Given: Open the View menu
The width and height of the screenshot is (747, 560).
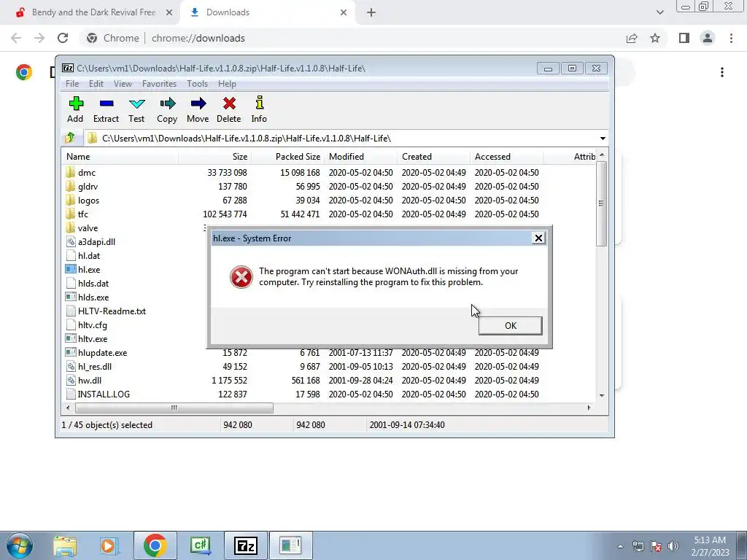Looking at the screenshot, I should point(123,84).
